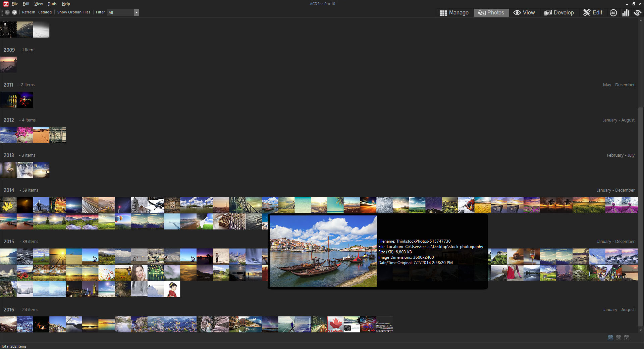Open the 365 mode icon in top bar
The width and height of the screenshot is (644, 349).
[613, 13]
